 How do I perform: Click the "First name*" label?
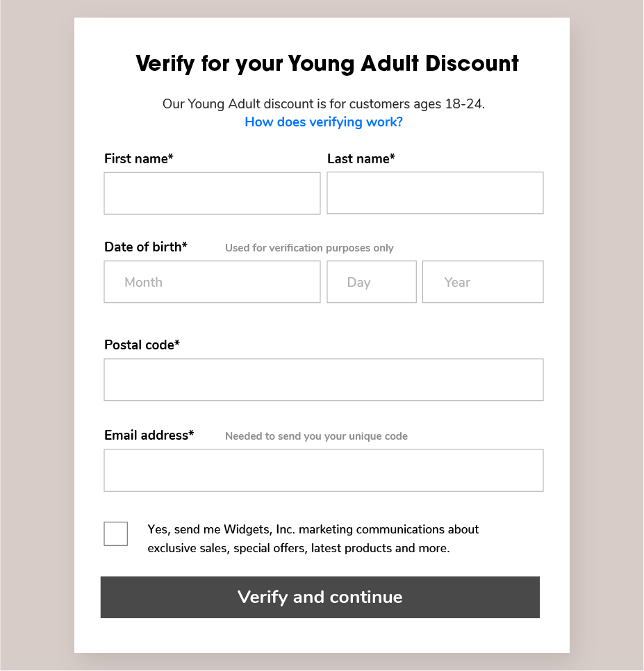(139, 159)
